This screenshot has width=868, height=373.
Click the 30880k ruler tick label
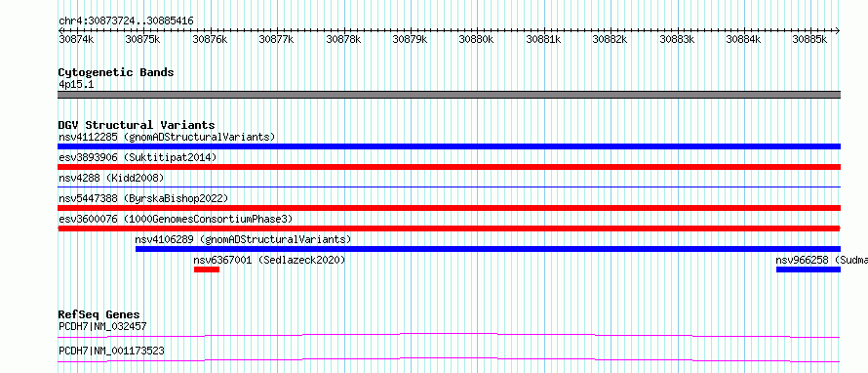click(x=477, y=39)
